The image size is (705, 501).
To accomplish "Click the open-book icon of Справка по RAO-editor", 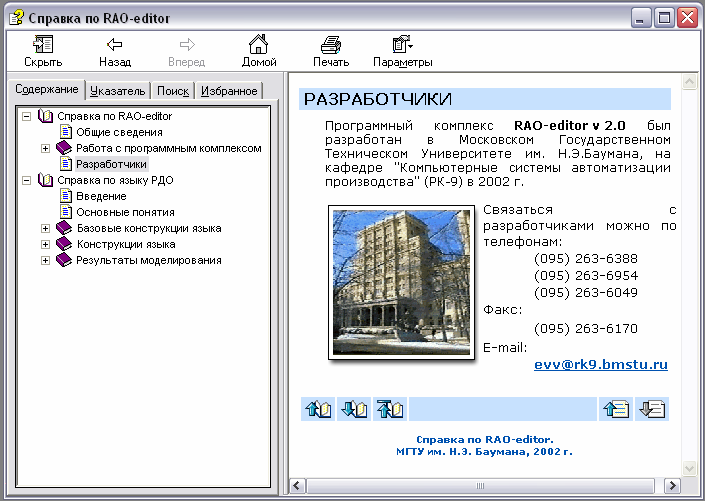I will pos(45,116).
